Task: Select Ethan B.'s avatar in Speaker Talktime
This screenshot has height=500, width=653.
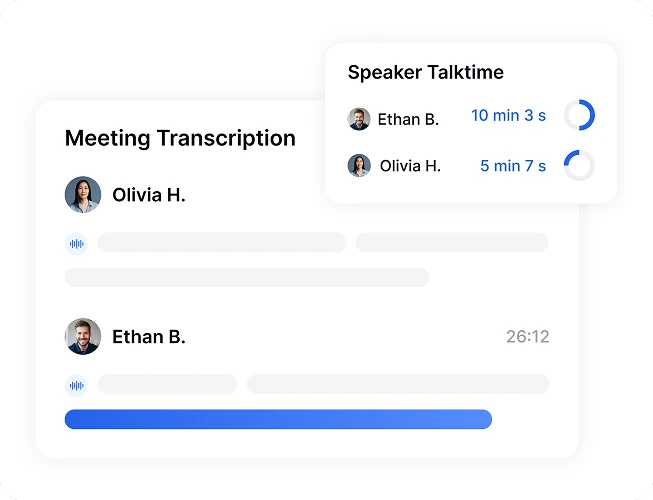Action: click(x=359, y=119)
